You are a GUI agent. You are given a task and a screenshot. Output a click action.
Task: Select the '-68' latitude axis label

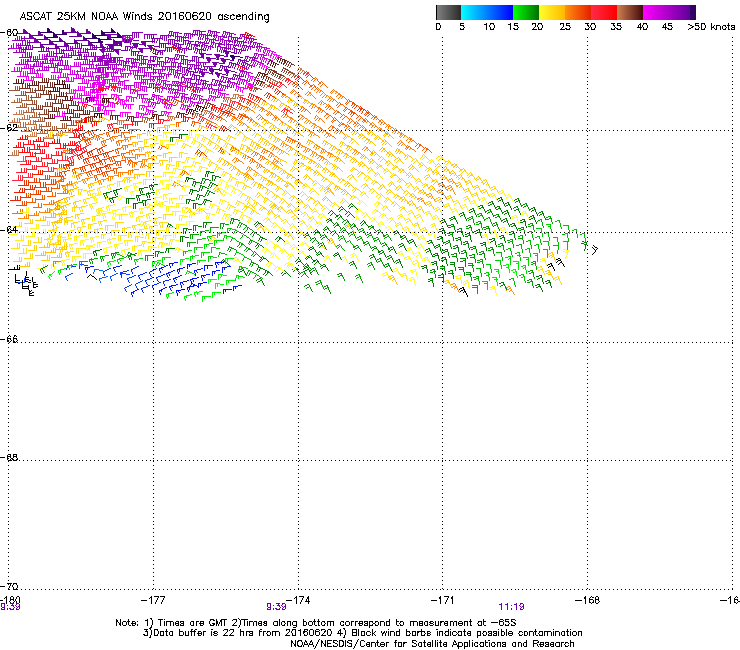[9, 457]
